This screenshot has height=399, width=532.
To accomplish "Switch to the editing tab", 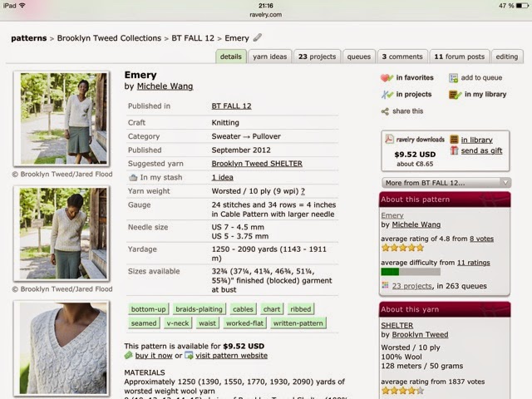I will coord(507,57).
